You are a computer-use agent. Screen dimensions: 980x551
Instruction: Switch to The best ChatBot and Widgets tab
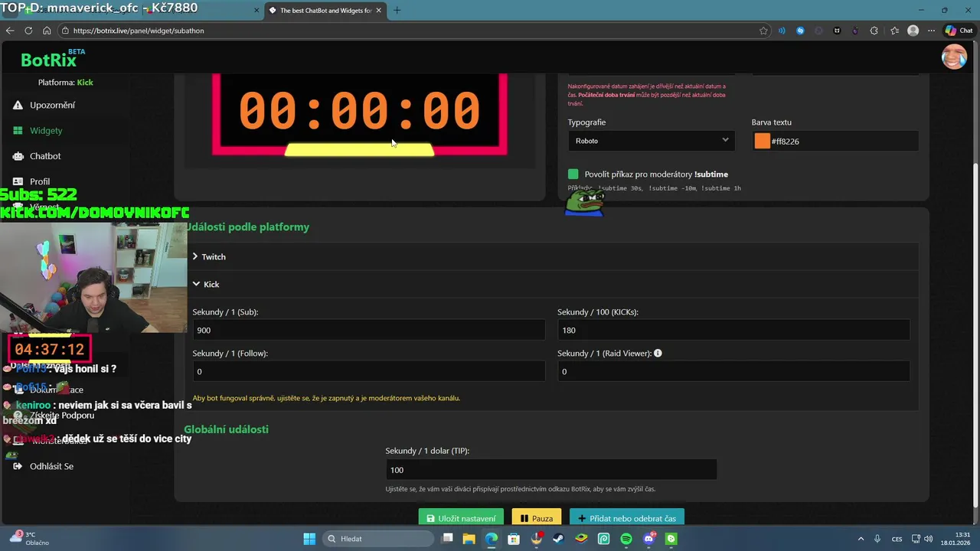(325, 11)
